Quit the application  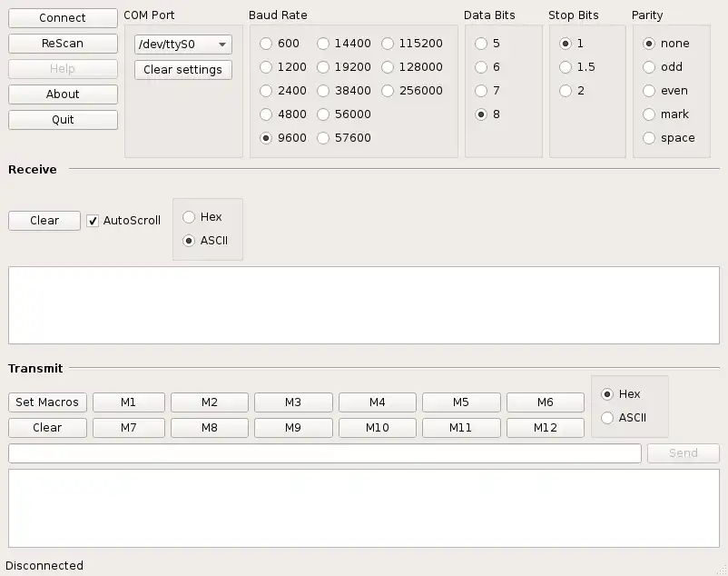pyautogui.click(x=63, y=120)
